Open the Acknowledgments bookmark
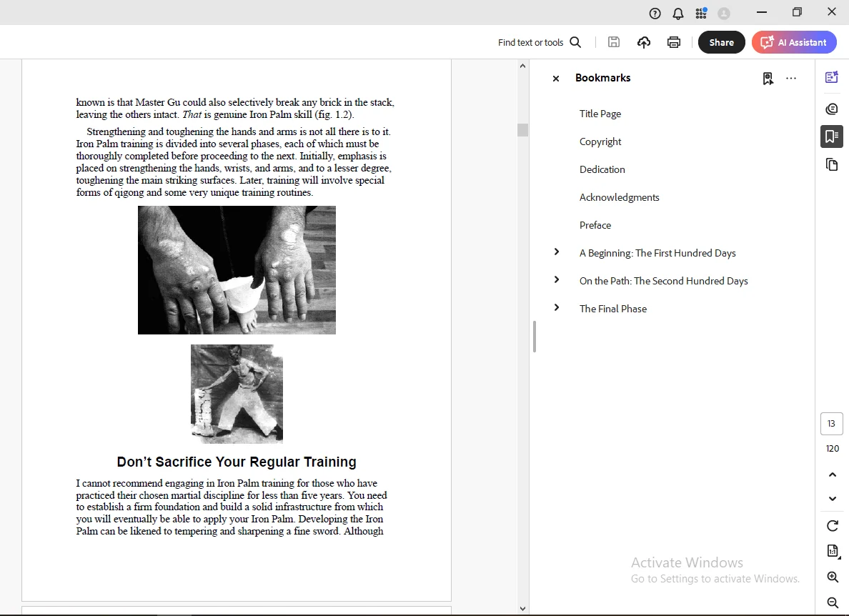Image resolution: width=849 pixels, height=616 pixels. pos(620,197)
